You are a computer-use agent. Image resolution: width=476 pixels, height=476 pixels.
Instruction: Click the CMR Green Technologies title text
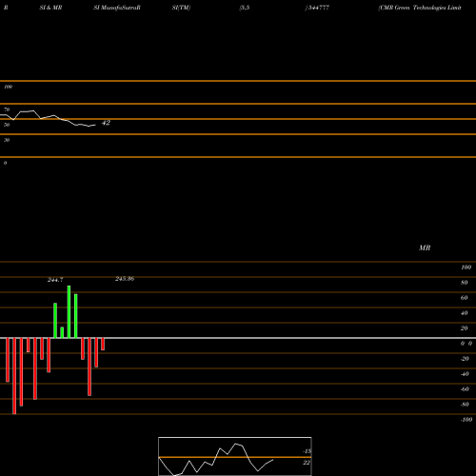pyautogui.click(x=420, y=8)
